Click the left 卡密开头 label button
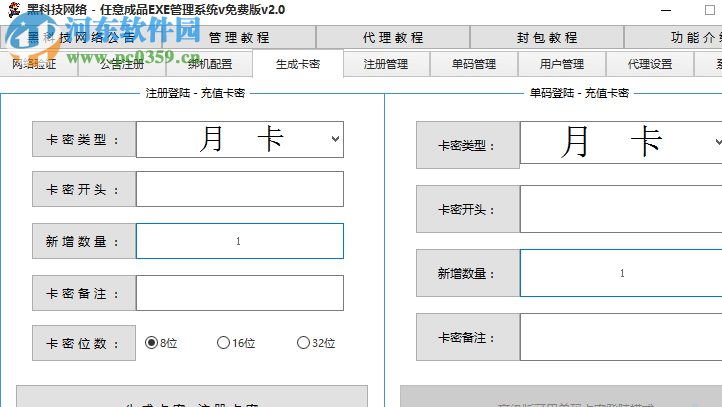Image resolution: width=722 pixels, height=407 pixels. (84, 189)
